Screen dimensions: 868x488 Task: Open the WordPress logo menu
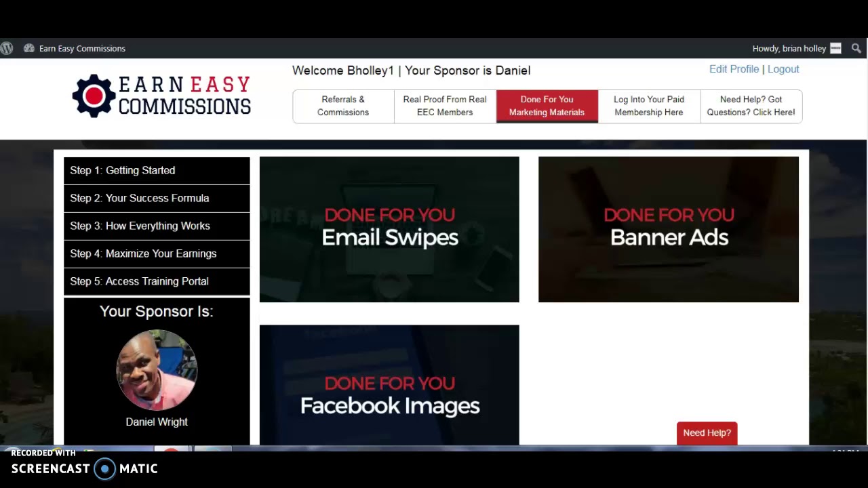tap(7, 48)
